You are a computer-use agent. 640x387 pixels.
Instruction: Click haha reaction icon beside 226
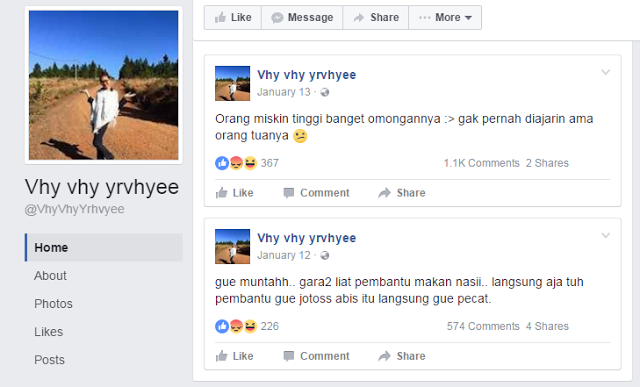(x=250, y=327)
